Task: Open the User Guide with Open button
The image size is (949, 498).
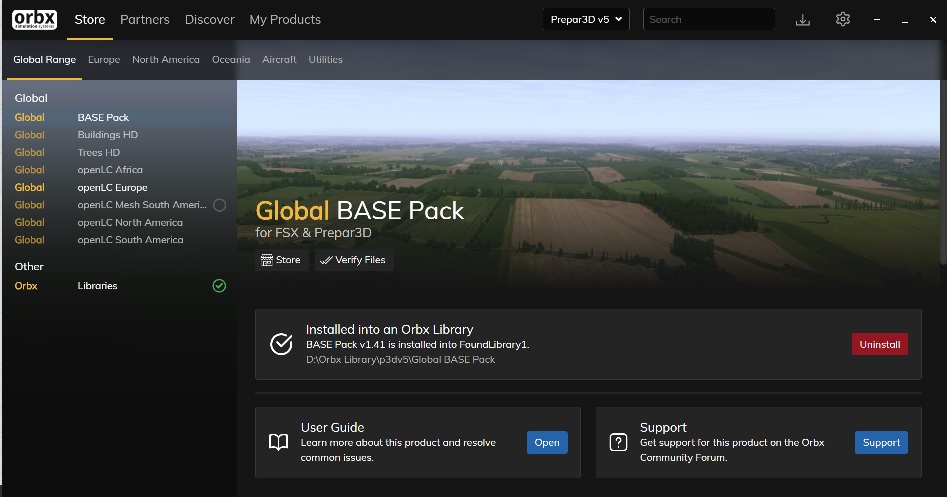Action: point(547,442)
